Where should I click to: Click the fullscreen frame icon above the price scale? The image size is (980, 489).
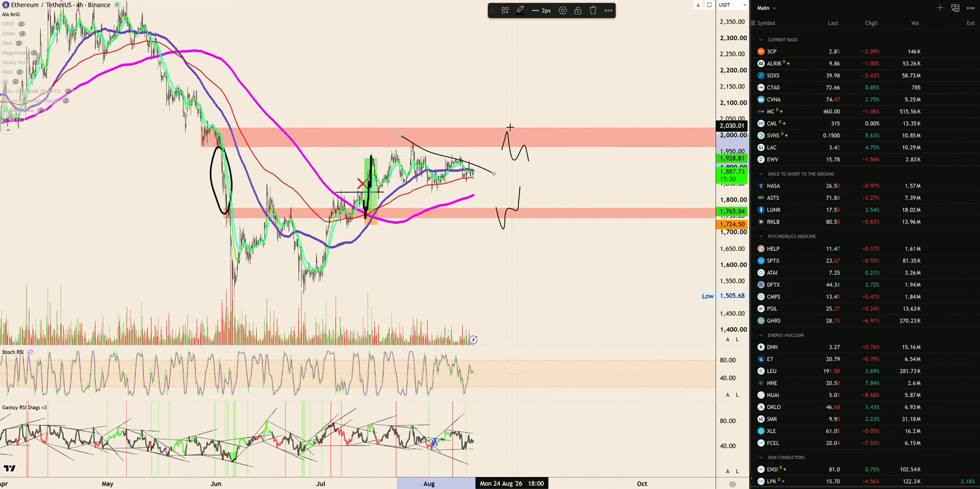(x=709, y=5)
